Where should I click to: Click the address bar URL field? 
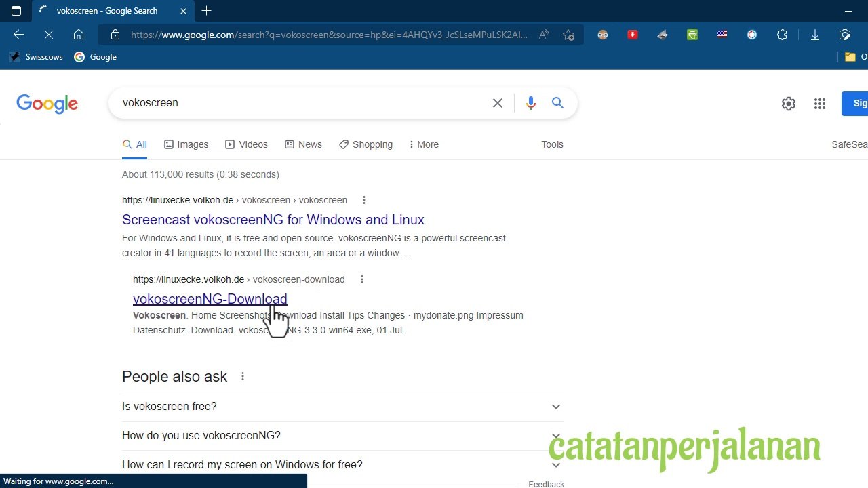coord(329,35)
